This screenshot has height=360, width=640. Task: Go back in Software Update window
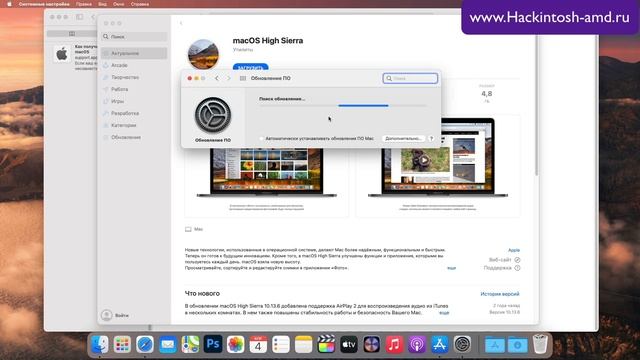[x=217, y=78]
